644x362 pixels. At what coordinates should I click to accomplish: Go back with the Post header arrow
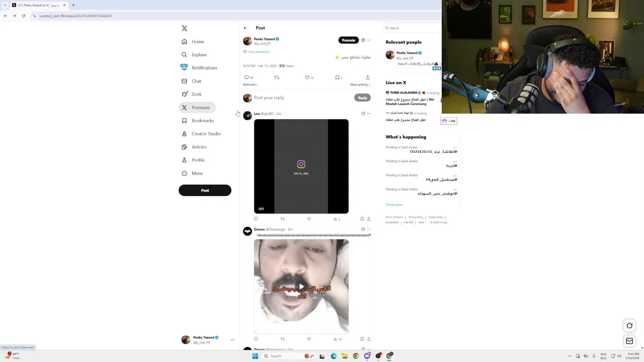245,28
